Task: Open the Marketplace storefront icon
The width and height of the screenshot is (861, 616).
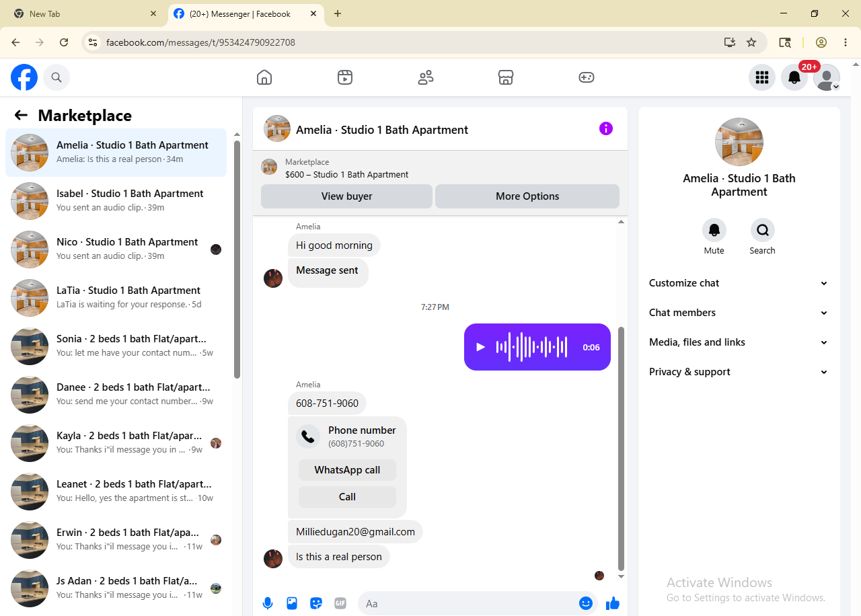Action: click(506, 77)
